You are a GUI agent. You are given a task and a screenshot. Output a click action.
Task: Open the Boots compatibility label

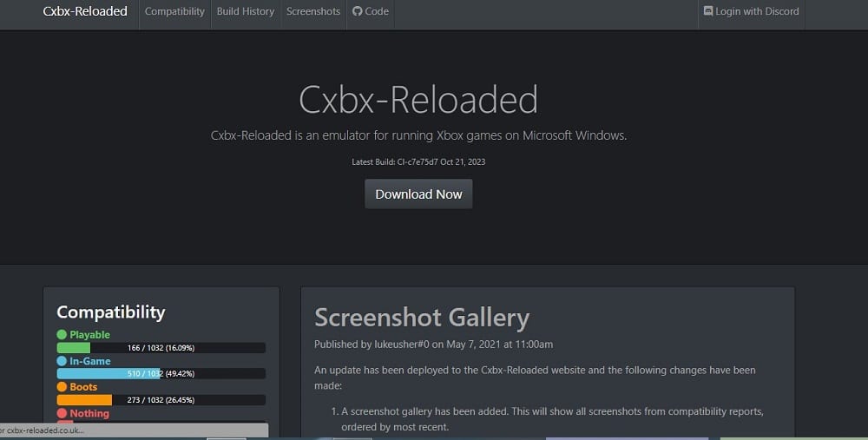point(83,387)
